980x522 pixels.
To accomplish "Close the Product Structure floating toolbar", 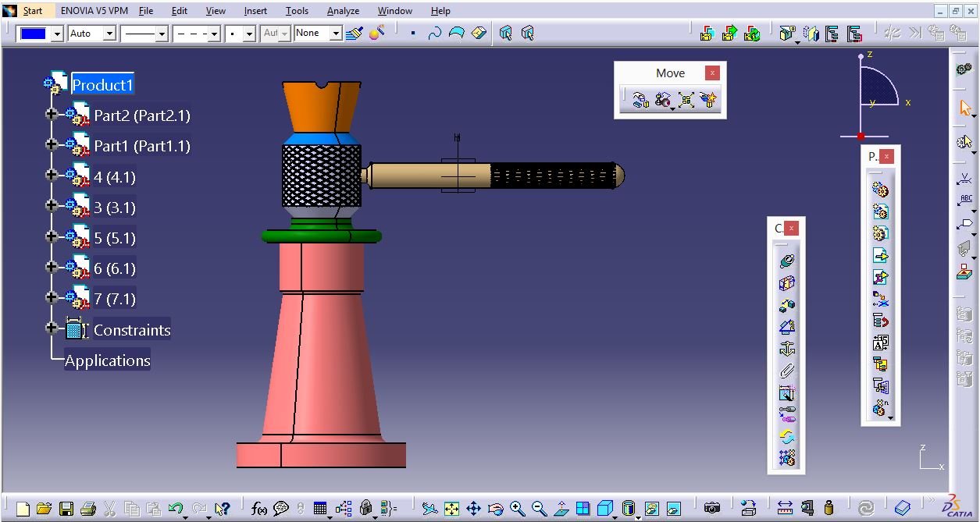I will (x=886, y=156).
